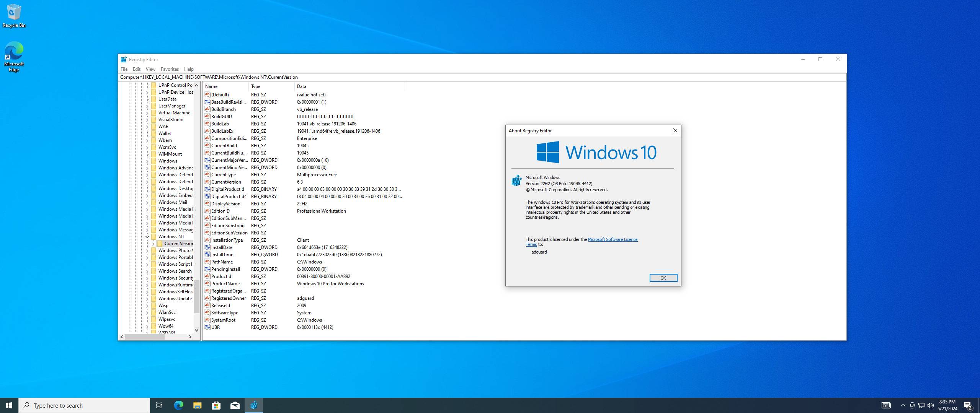
Task: Click the Registry Editor taskbar icon
Action: 254,405
